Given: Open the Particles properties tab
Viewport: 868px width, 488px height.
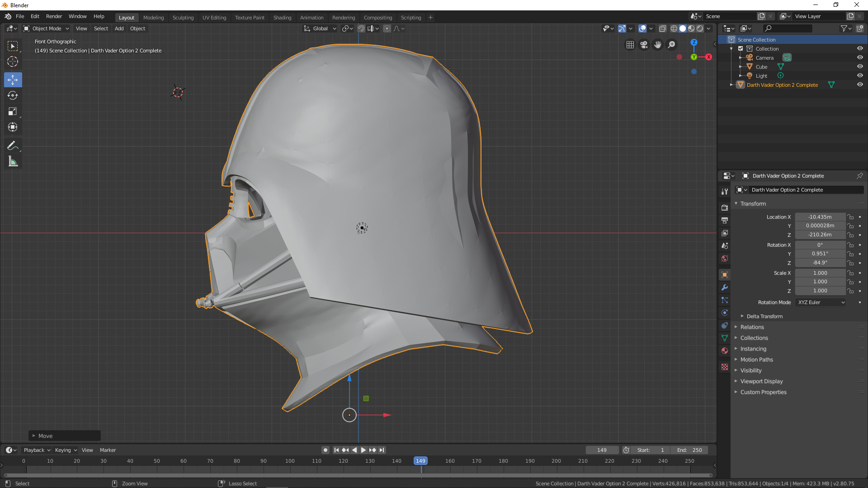Looking at the screenshot, I should 725,300.
